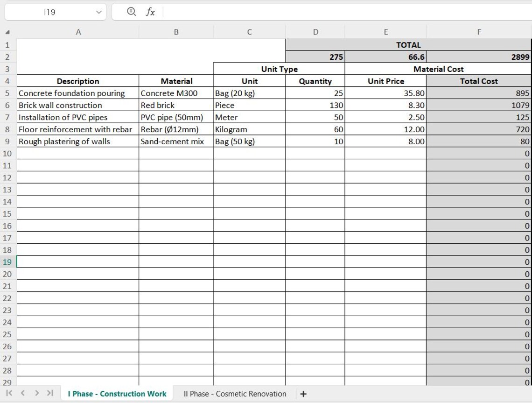Viewport: 532px width, 403px height.
Task: Select the Red brick material cell
Action: (x=176, y=105)
